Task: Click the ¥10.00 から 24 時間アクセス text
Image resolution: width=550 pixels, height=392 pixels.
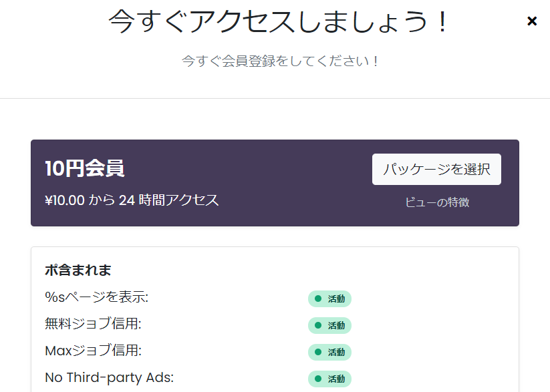Action: (132, 200)
